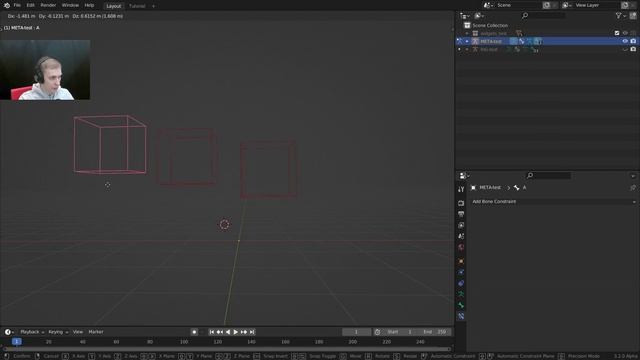Jump to the first frame
Screen dimensions: 640x360
pos(211,332)
